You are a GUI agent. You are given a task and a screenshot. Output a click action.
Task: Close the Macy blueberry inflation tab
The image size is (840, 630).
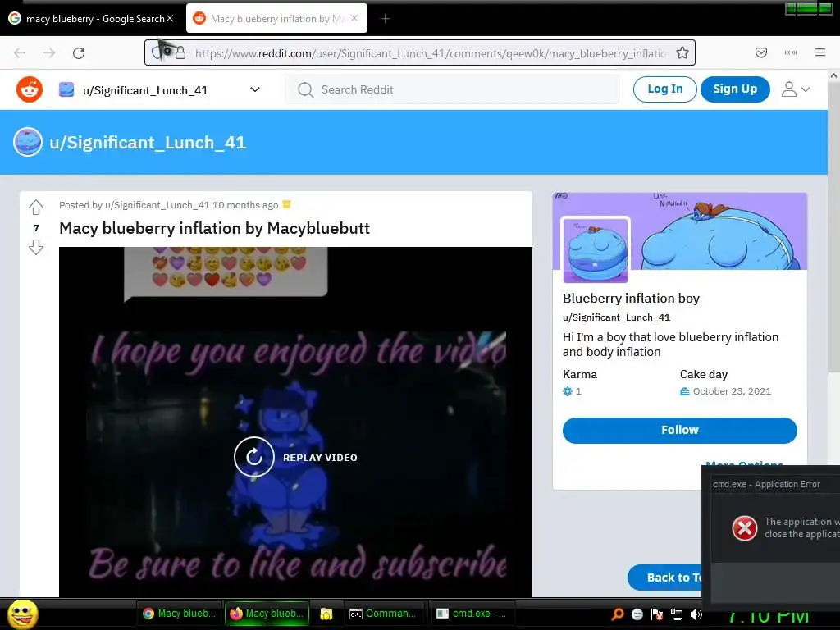tap(354, 18)
